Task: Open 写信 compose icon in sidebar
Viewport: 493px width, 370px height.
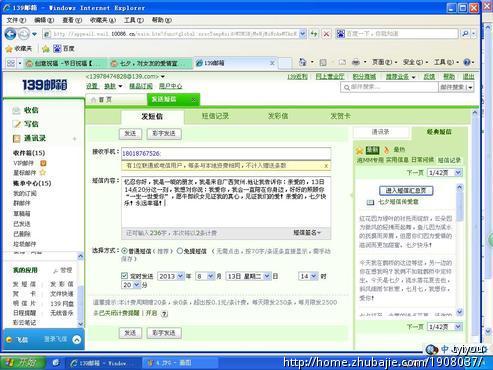Action: 16,124
